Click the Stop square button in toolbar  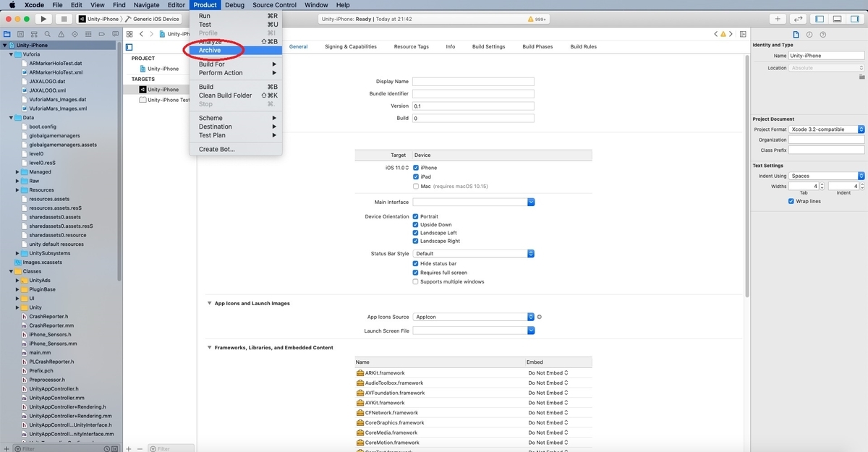64,19
